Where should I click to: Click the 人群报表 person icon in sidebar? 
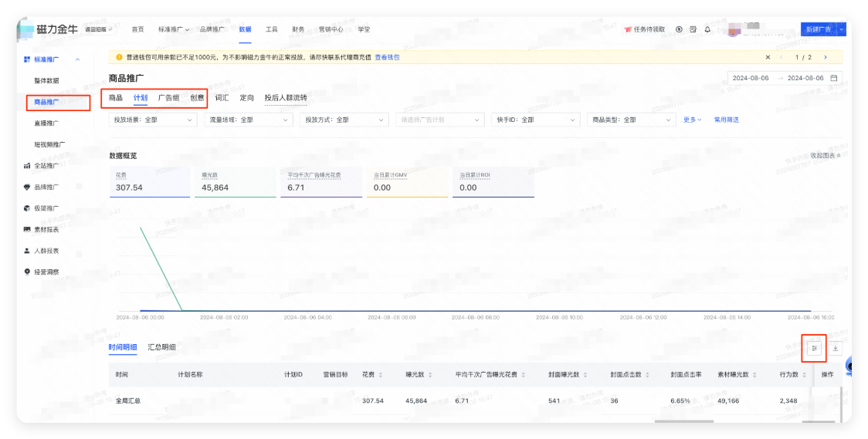point(26,251)
